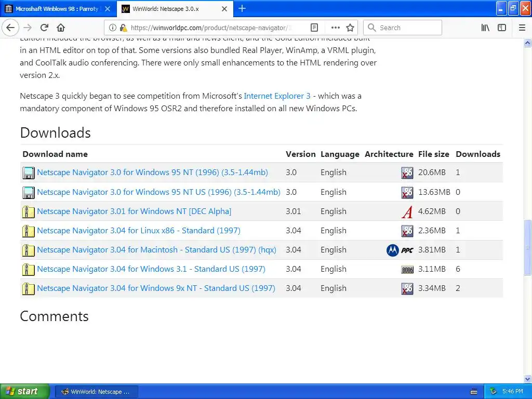This screenshot has width=532, height=399.
Task: Click the lock warning icon in address bar
Action: click(x=123, y=28)
